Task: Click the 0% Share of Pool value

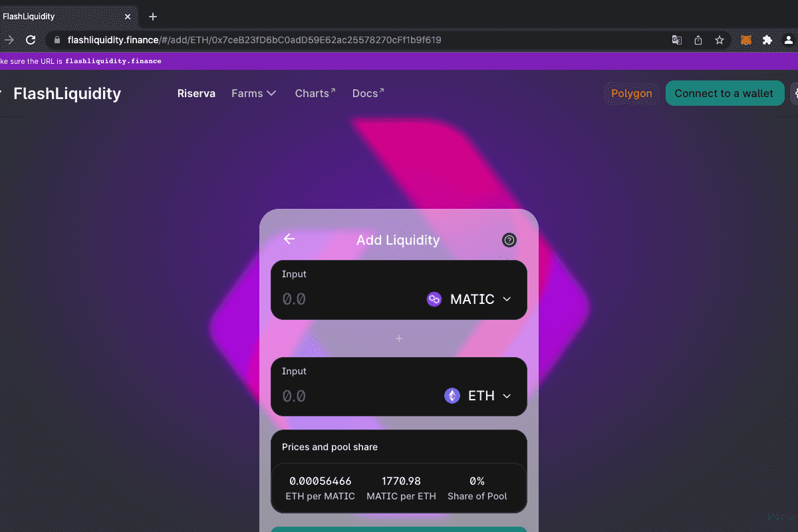Action: tap(477, 481)
